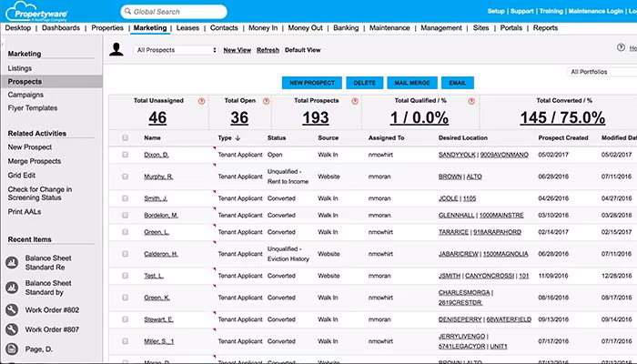Open prospect Miller, S._1
The image size is (637, 364).
tap(159, 341)
